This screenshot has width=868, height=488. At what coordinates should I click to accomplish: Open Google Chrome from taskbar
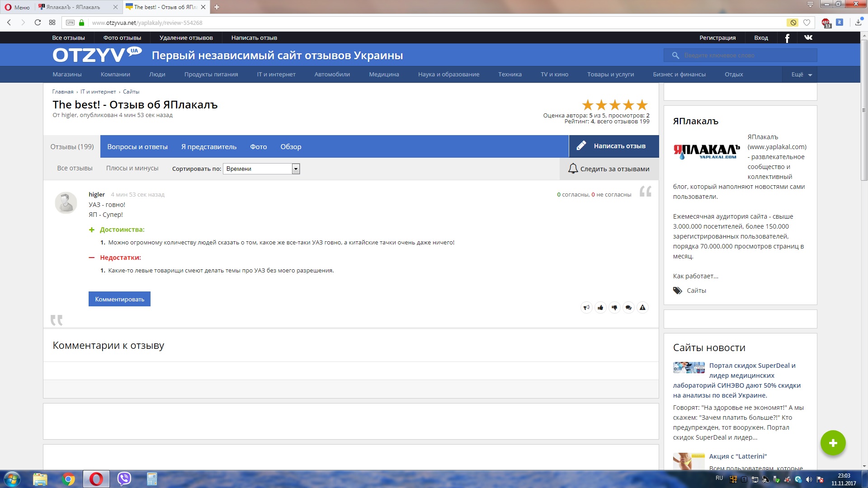click(x=68, y=479)
